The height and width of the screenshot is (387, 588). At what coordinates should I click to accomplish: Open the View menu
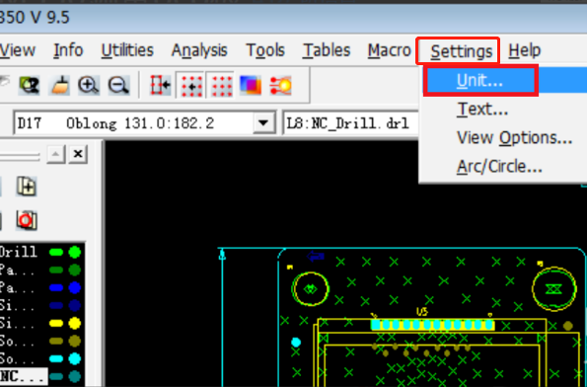coord(17,50)
